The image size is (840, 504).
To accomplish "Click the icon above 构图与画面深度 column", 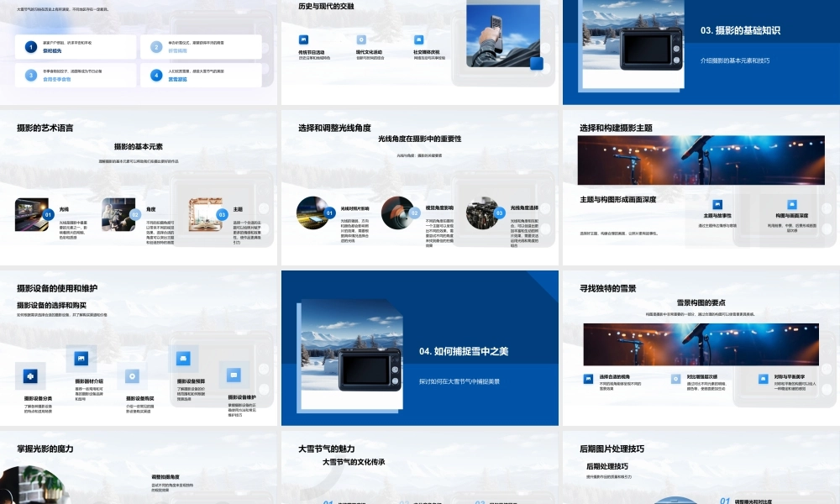I will (x=792, y=205).
